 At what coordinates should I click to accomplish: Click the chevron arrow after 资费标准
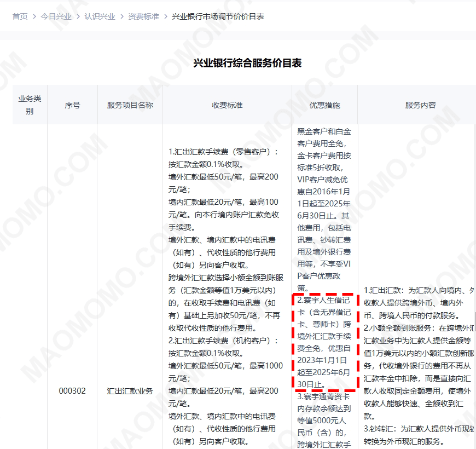tap(165, 16)
